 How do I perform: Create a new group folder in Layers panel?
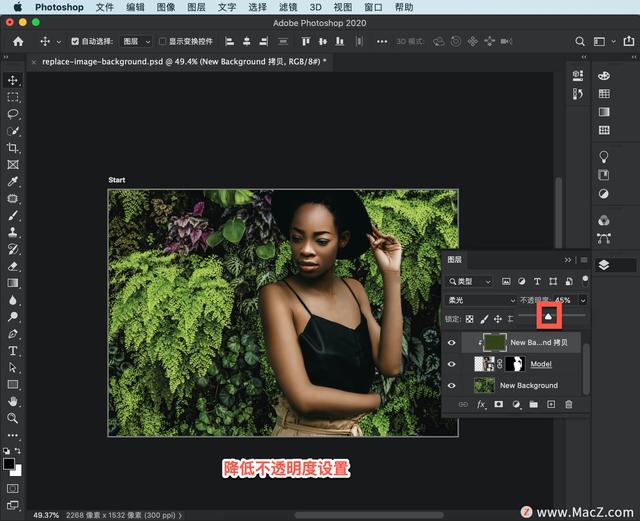tap(533, 404)
